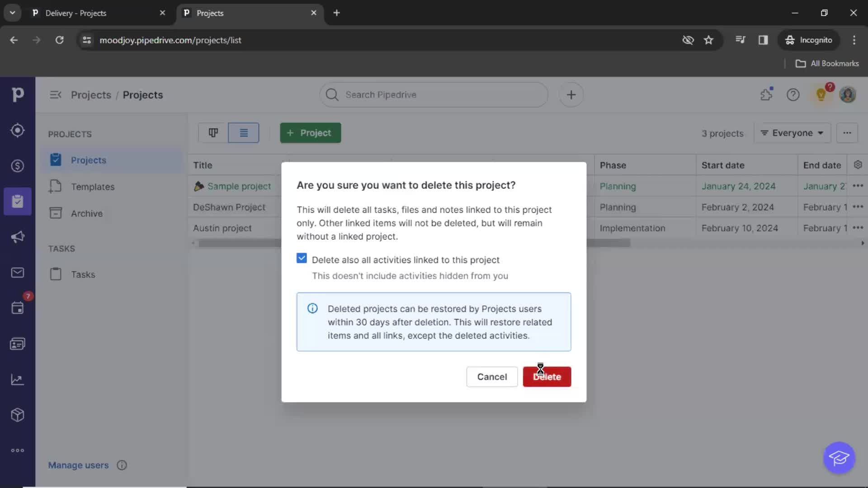
Task: Click the Campaigns icon in sidebar
Action: click(17, 237)
